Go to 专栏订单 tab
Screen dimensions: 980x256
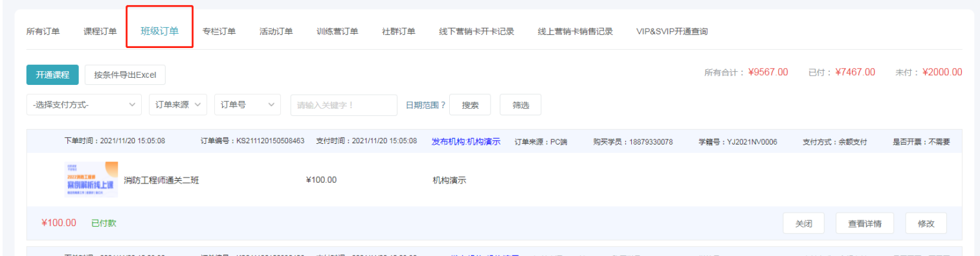tap(219, 31)
